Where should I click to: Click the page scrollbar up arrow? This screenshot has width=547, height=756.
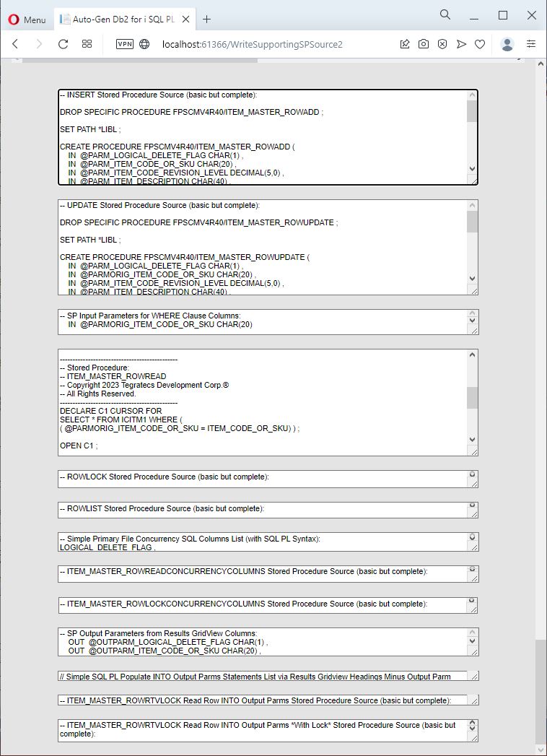(x=541, y=64)
